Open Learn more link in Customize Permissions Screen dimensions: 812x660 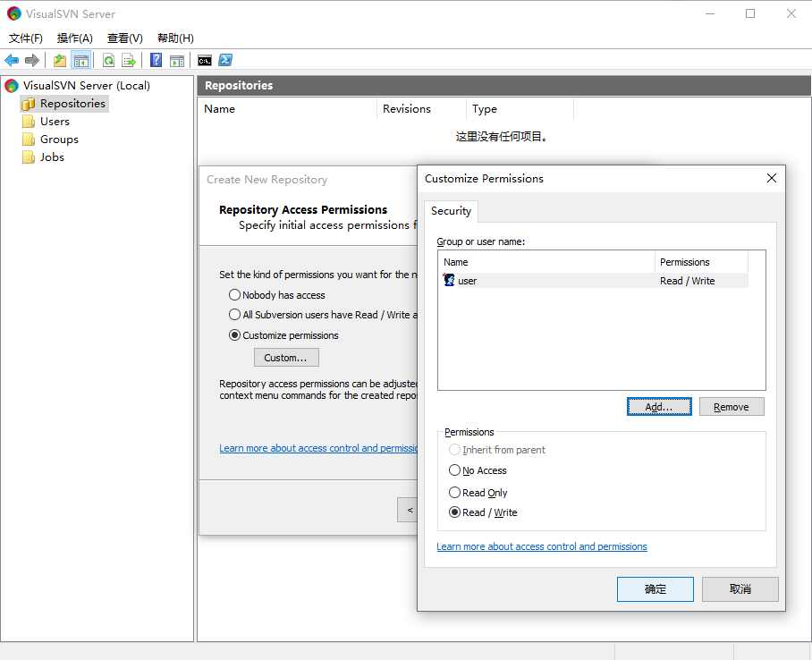542,546
